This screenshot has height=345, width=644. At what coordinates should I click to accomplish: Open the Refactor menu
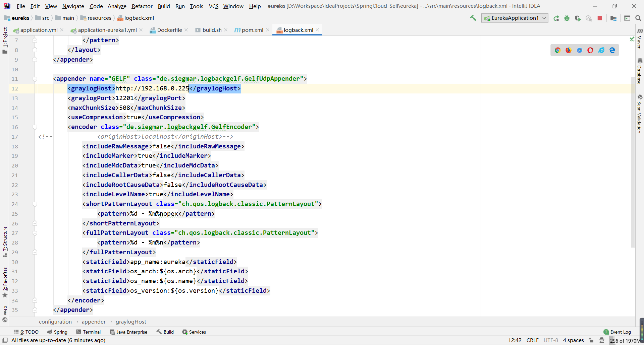point(142,6)
